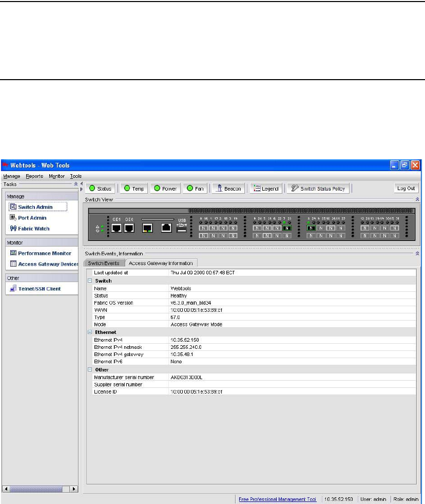Select the Fabric OS version value v6.3.0_main_bld34

point(190,303)
